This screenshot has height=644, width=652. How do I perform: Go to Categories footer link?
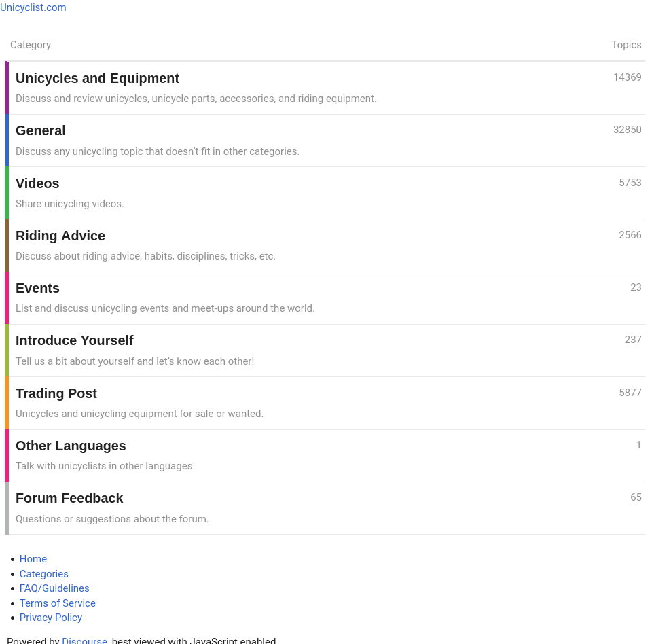tap(44, 574)
